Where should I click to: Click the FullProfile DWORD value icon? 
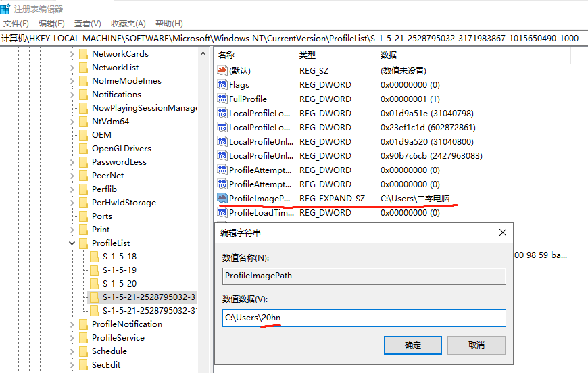point(222,99)
